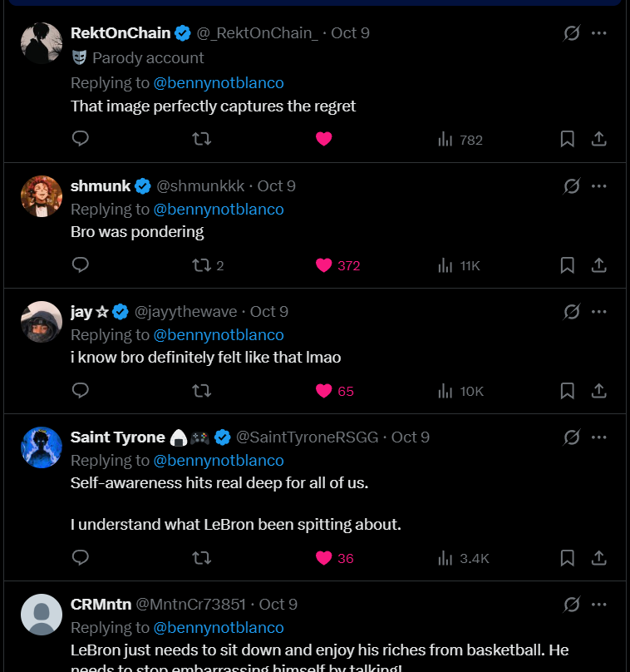Repost shmunk's 'Bro was pondering' tweet
This screenshot has height=672, width=630.
coord(201,265)
